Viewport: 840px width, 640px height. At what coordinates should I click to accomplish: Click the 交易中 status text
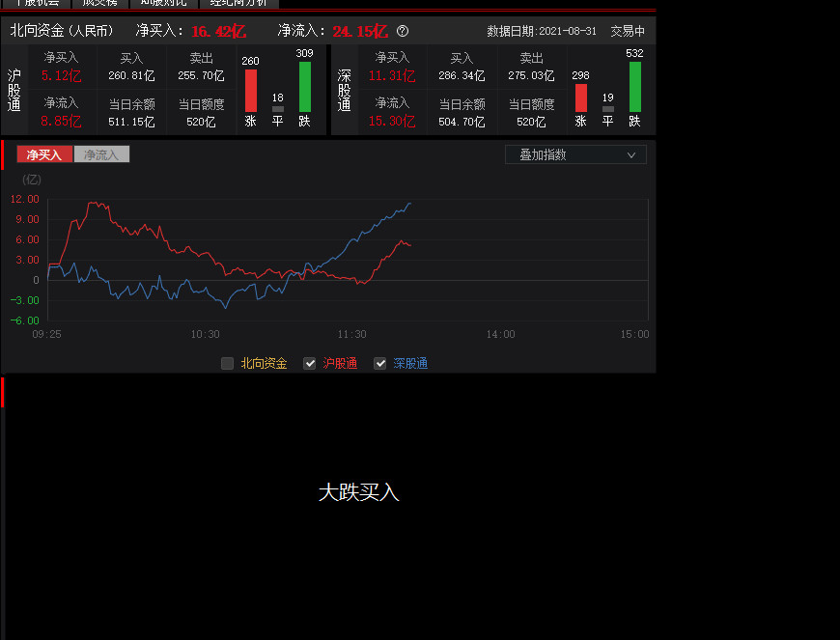coord(628,31)
